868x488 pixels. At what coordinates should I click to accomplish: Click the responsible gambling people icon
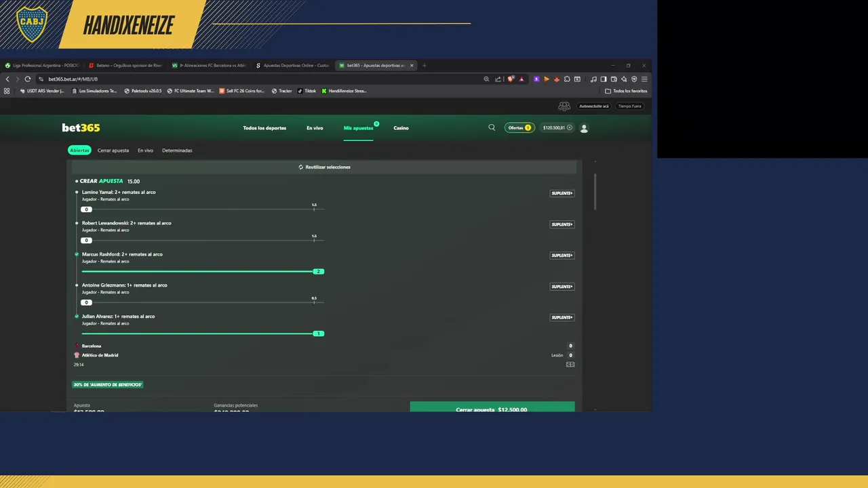(x=564, y=106)
